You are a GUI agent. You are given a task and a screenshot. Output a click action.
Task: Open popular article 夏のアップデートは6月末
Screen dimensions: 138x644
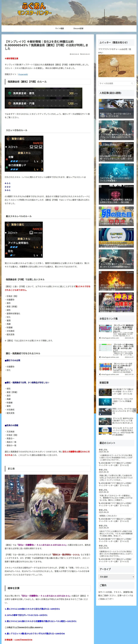[x=116, y=259]
